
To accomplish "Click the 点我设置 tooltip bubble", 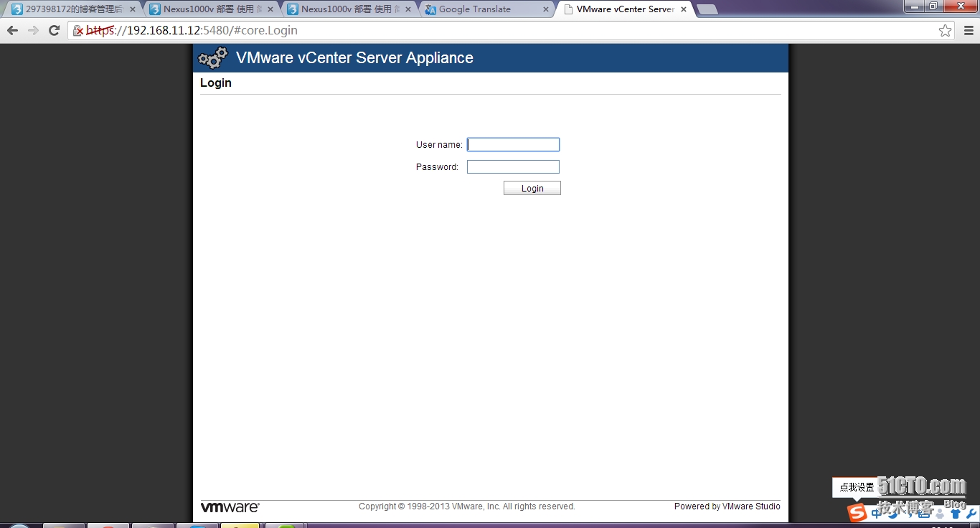I will (x=857, y=487).
